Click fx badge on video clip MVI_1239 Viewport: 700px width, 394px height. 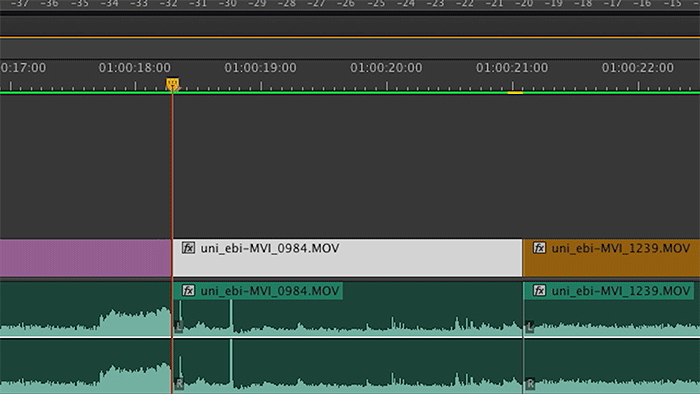click(539, 248)
